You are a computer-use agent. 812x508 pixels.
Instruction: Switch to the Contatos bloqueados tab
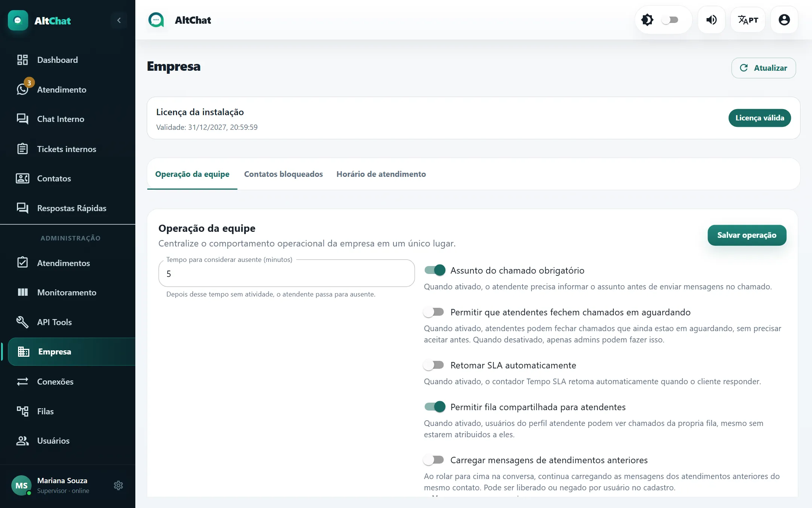click(283, 174)
